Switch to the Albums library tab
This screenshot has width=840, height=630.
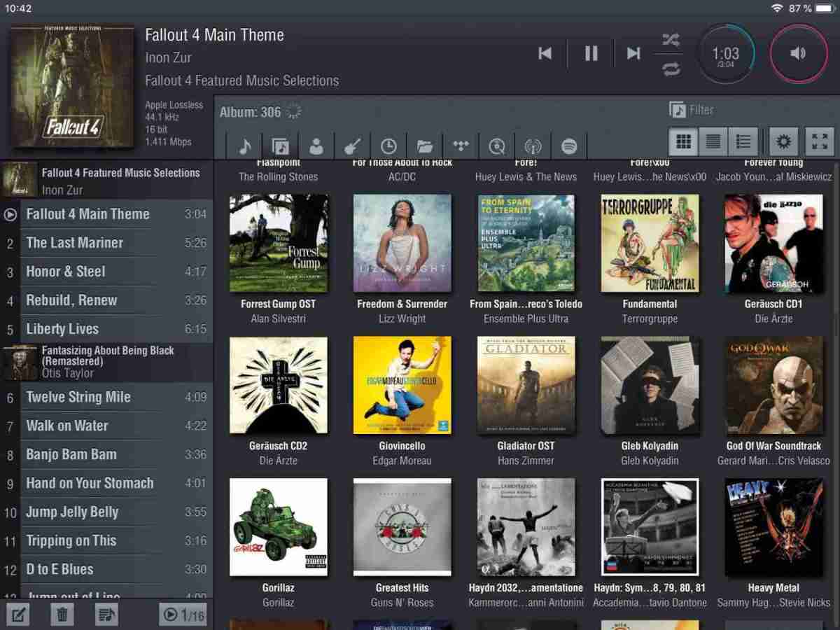[x=281, y=146]
